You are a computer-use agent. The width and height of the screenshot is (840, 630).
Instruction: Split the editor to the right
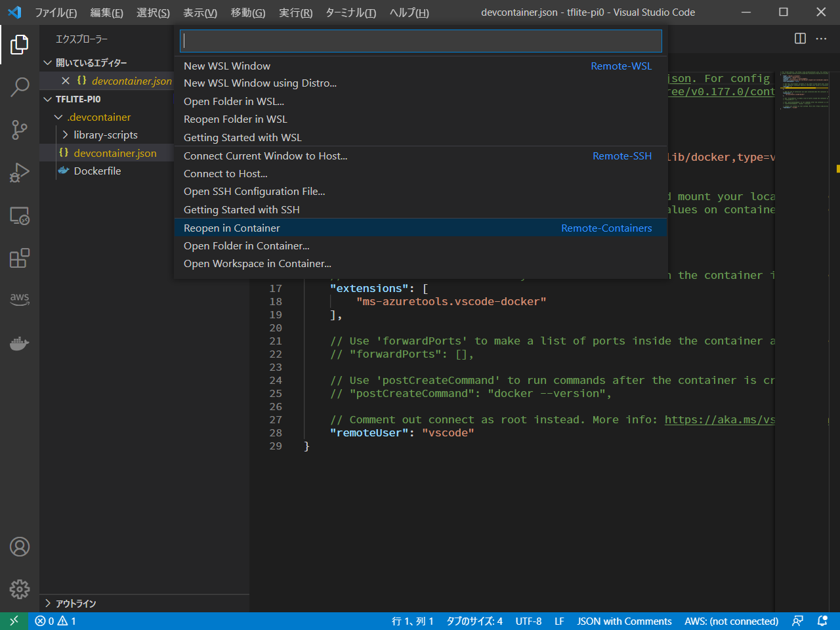click(800, 39)
